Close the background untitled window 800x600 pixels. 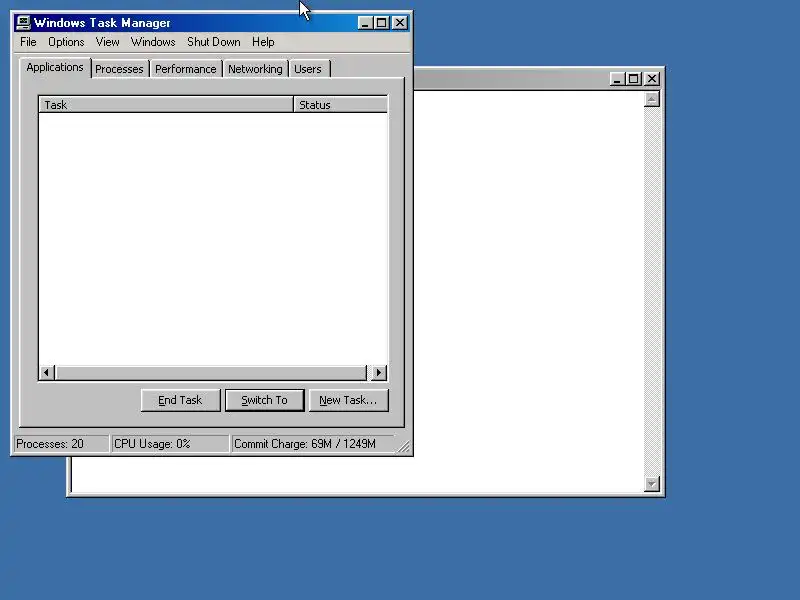pyautogui.click(x=652, y=79)
